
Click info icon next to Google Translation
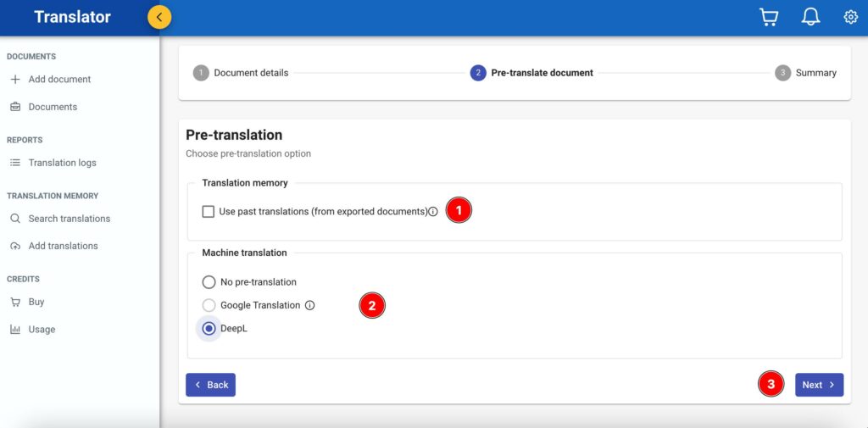[309, 305]
